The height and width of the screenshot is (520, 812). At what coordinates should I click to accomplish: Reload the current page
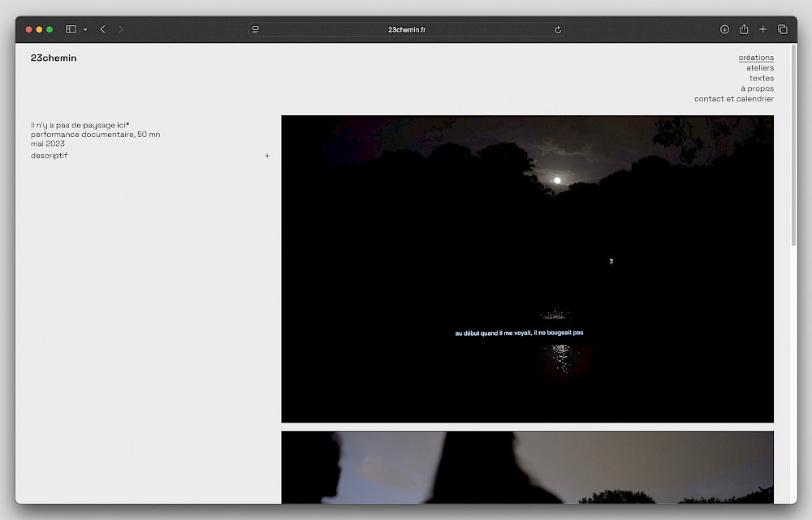tap(558, 29)
